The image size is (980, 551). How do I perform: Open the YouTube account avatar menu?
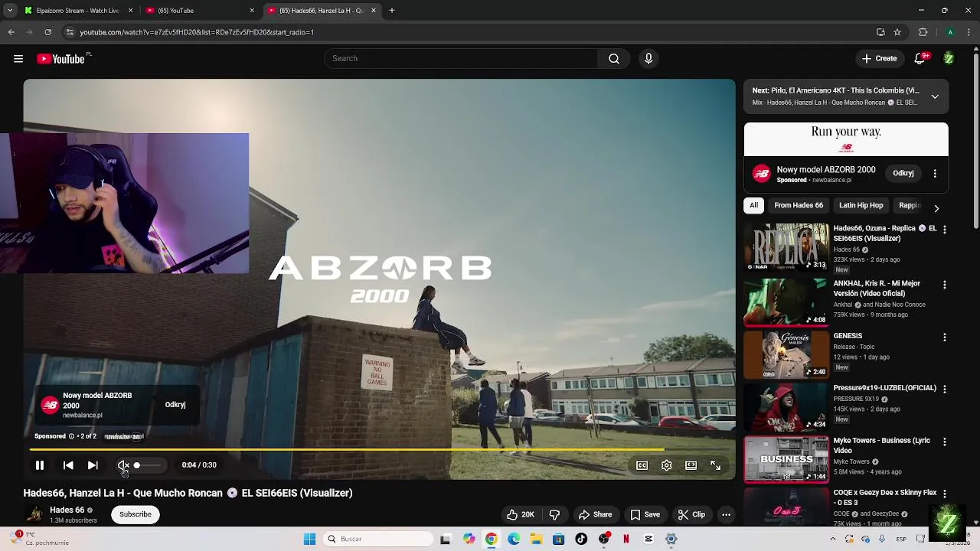(949, 59)
